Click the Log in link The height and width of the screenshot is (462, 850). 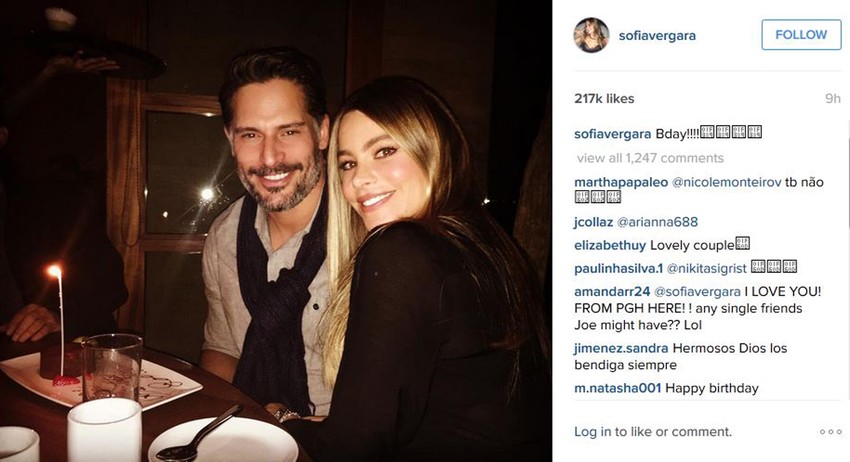pyautogui.click(x=593, y=432)
